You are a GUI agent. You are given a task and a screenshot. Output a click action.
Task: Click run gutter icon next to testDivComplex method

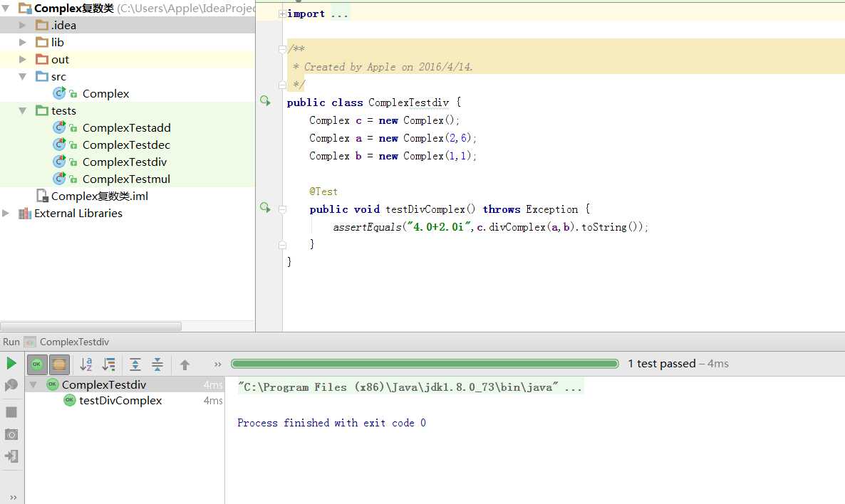tap(265, 207)
